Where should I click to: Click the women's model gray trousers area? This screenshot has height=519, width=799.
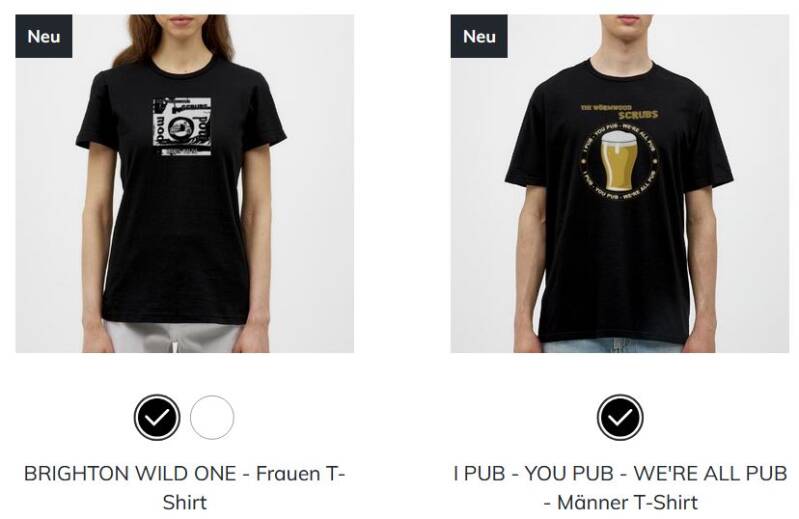173,337
